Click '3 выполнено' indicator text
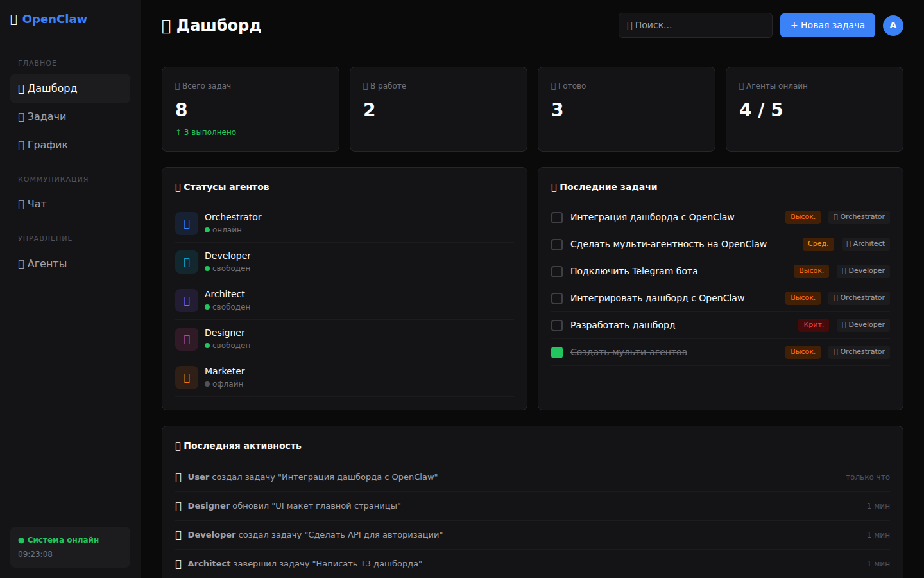Image resolution: width=924 pixels, height=578 pixels. pyautogui.click(x=206, y=132)
